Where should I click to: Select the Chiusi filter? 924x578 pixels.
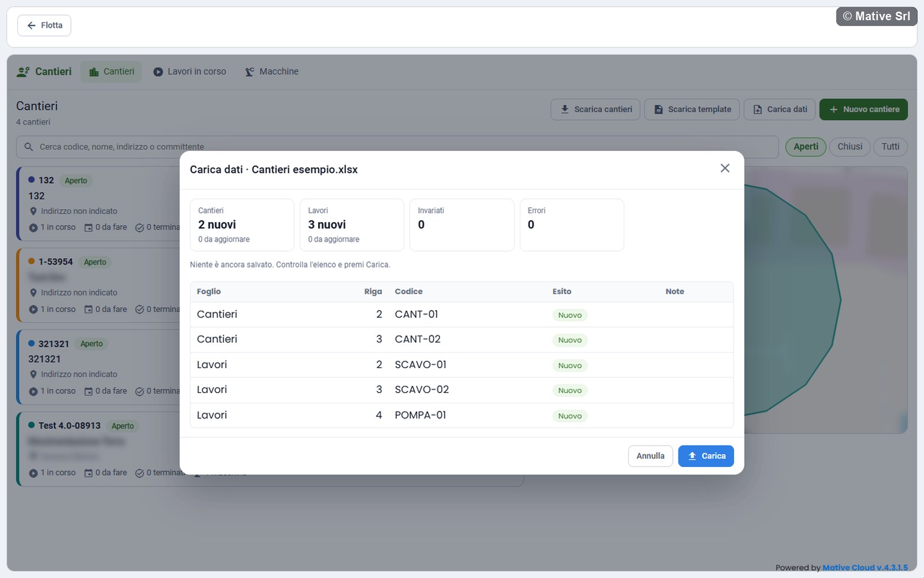(x=850, y=147)
